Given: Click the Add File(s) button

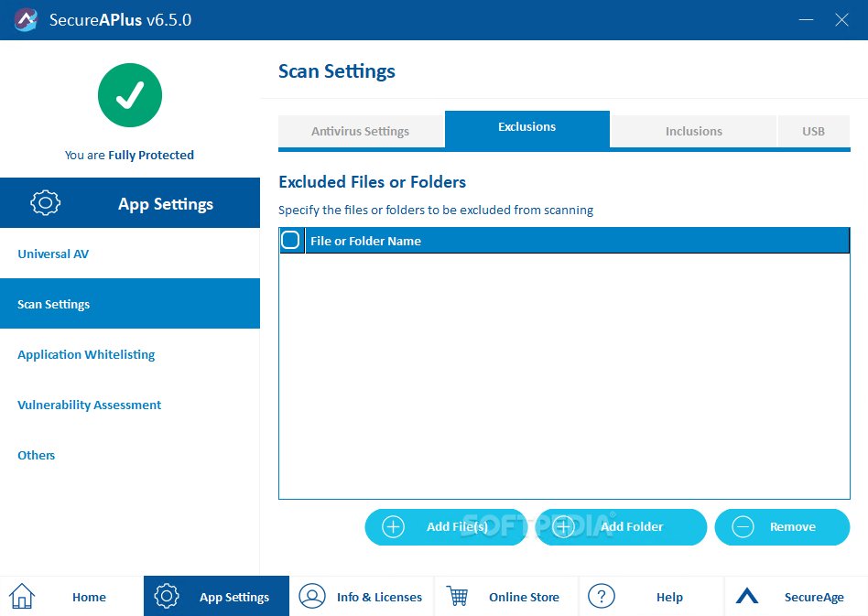Looking at the screenshot, I should point(446,527).
